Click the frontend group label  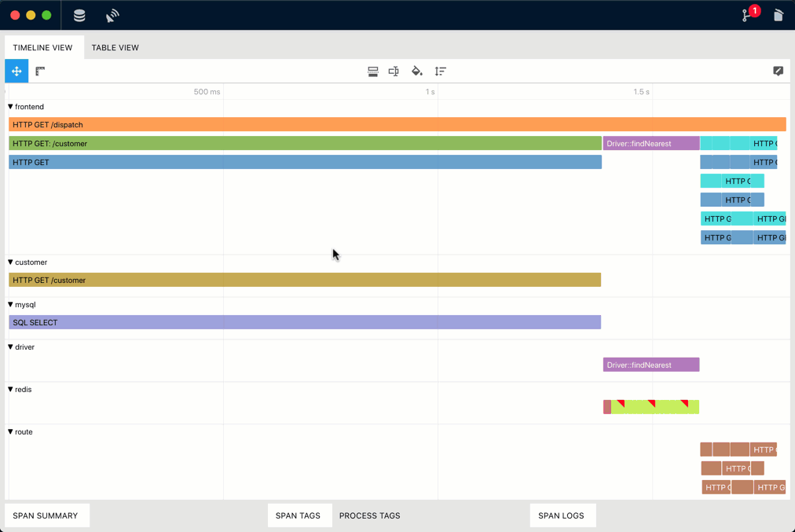pos(29,107)
